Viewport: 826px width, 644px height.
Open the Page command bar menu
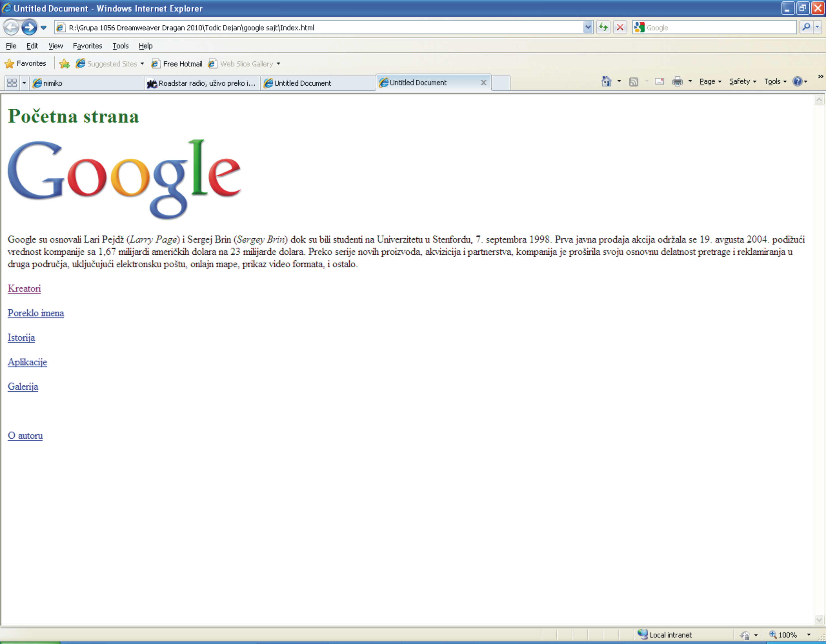(x=710, y=82)
